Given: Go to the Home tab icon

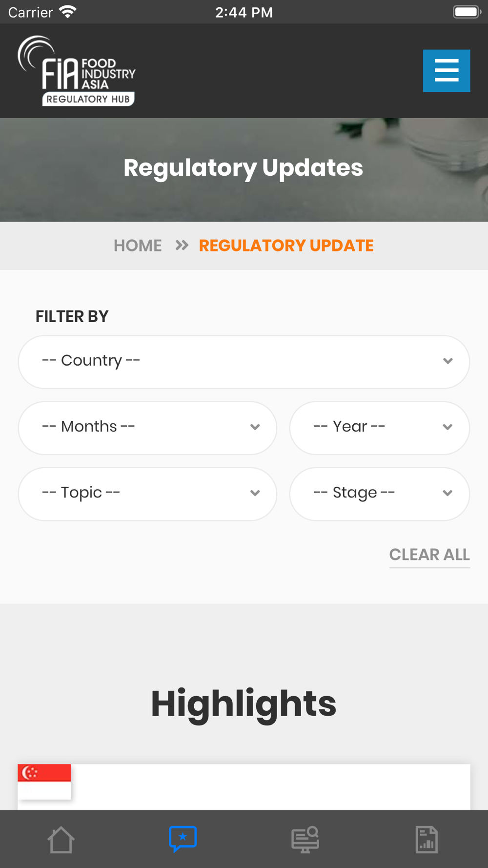Looking at the screenshot, I should 61,840.
